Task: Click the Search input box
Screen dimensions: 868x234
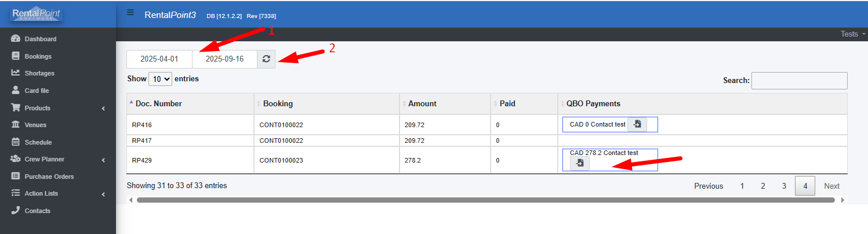Action: click(x=800, y=81)
